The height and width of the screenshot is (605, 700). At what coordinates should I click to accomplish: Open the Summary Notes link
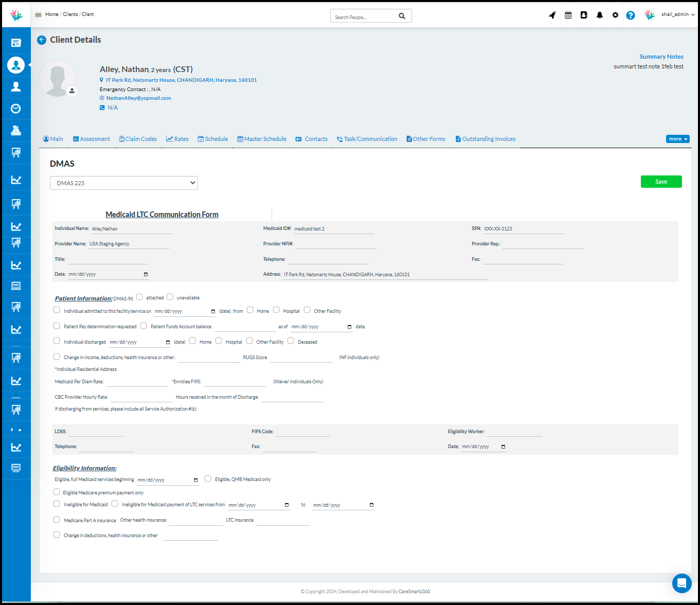coord(661,57)
